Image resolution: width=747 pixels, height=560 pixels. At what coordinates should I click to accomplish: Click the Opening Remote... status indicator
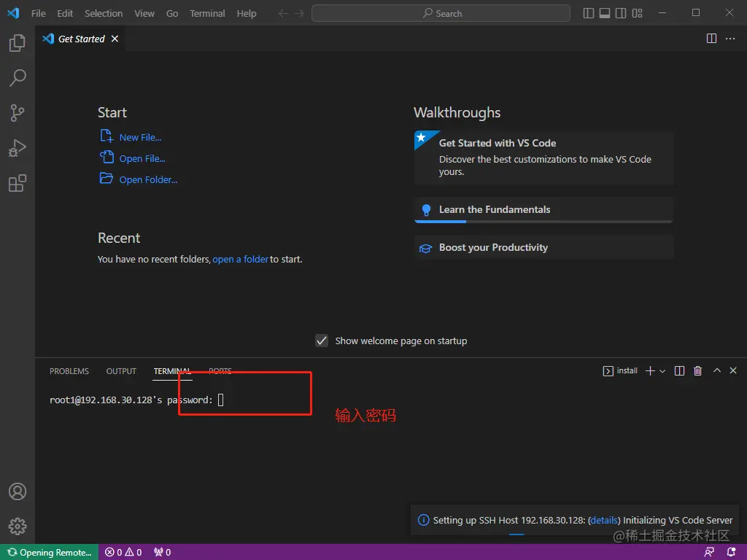pyautogui.click(x=50, y=552)
